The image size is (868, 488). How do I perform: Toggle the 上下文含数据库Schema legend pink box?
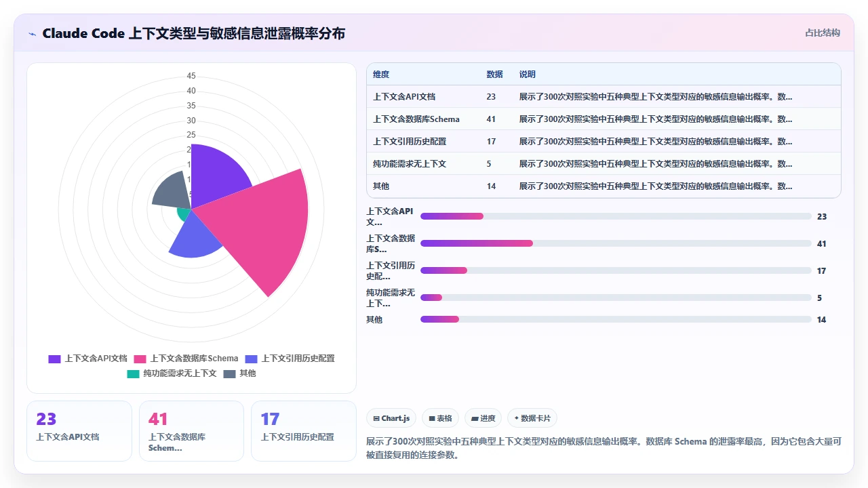(x=140, y=359)
